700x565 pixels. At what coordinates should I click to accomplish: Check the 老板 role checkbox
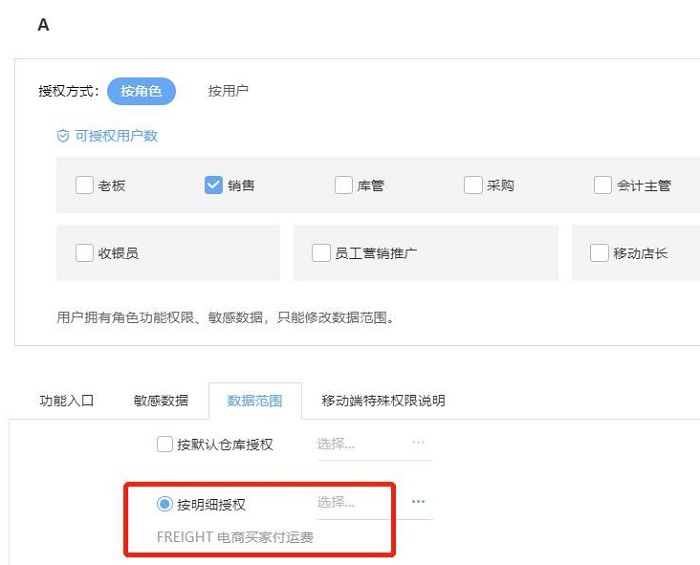tap(84, 185)
